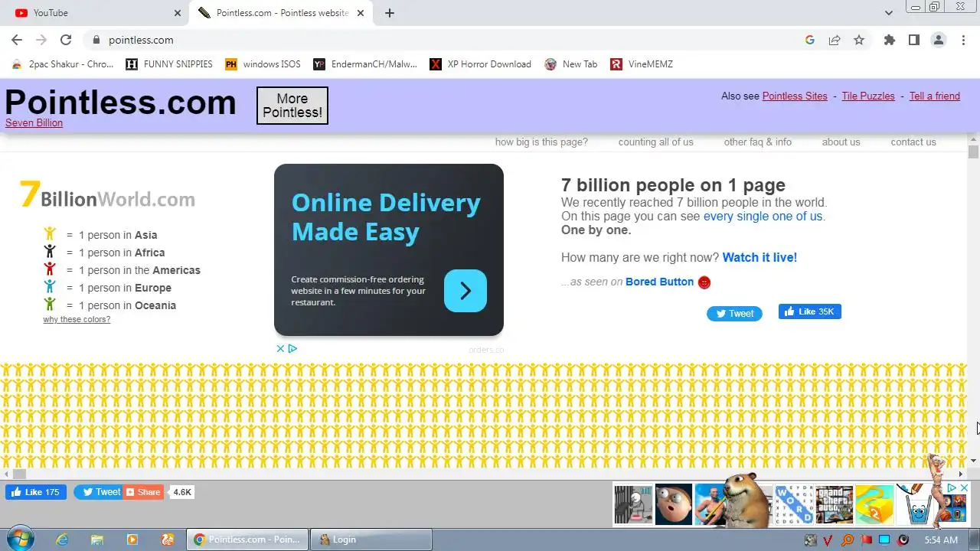Viewport: 980px width, 551px height.
Task: Share this page from the address bar
Action: coord(835,40)
